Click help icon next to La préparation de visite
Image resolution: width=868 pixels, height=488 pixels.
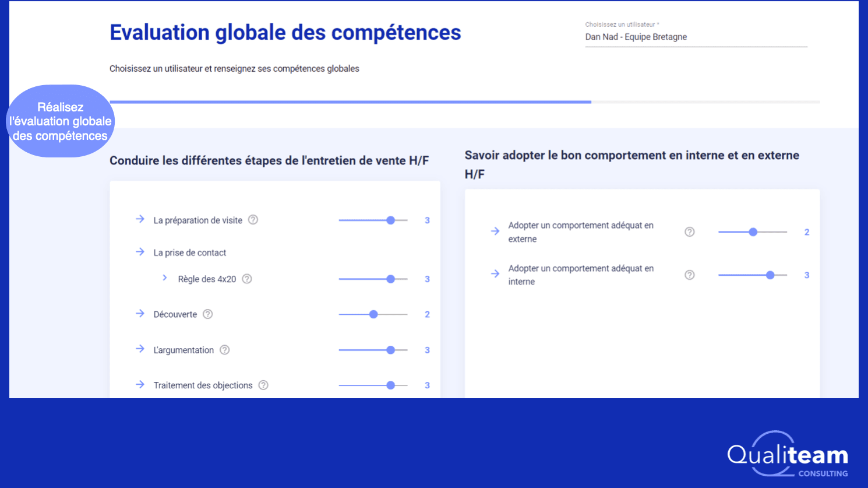[253, 220]
